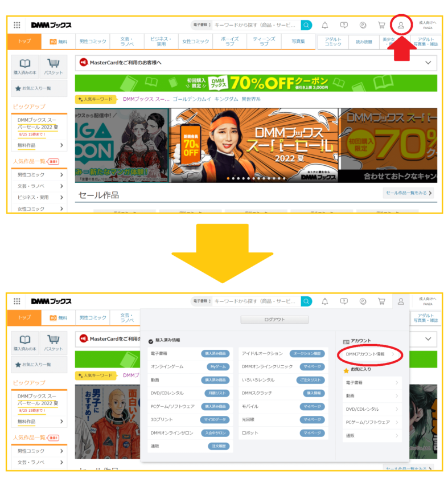Click the オークション履歴 button
This screenshot has width=448, height=486.
tap(307, 354)
